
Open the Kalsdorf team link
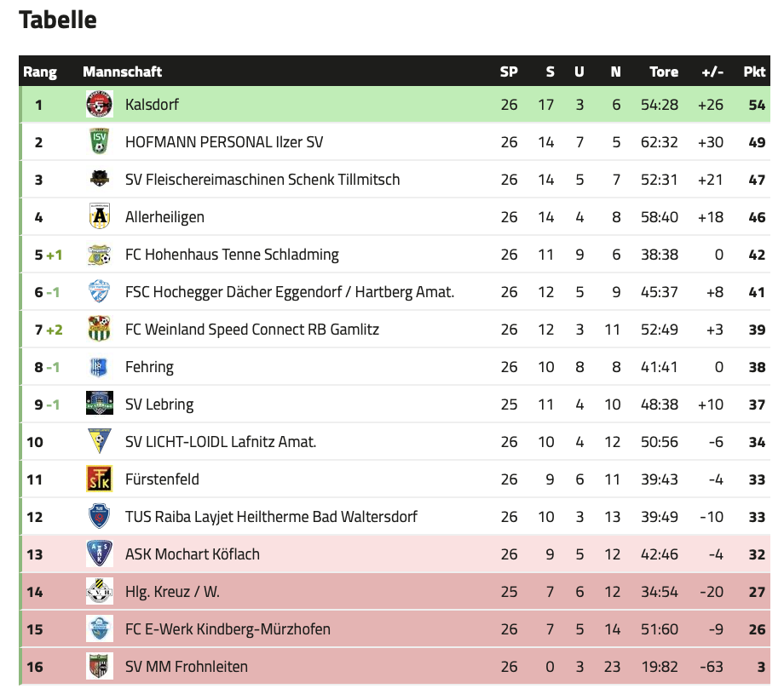tap(152, 105)
